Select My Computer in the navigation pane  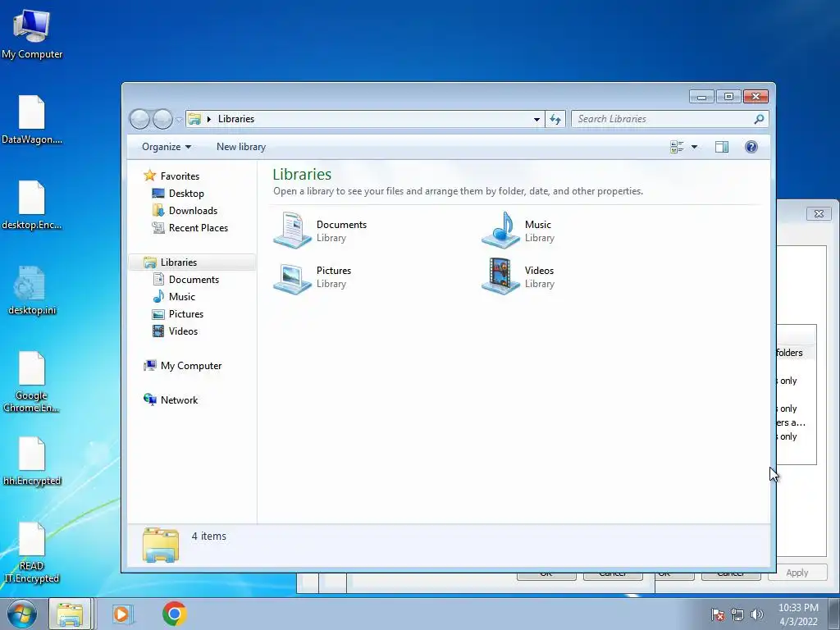click(x=182, y=365)
